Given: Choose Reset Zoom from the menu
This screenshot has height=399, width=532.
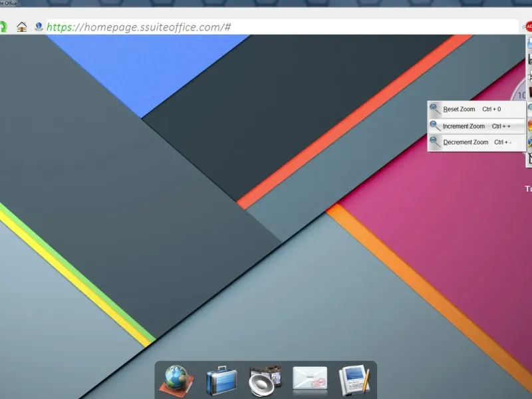Looking at the screenshot, I should pyautogui.click(x=476, y=109).
